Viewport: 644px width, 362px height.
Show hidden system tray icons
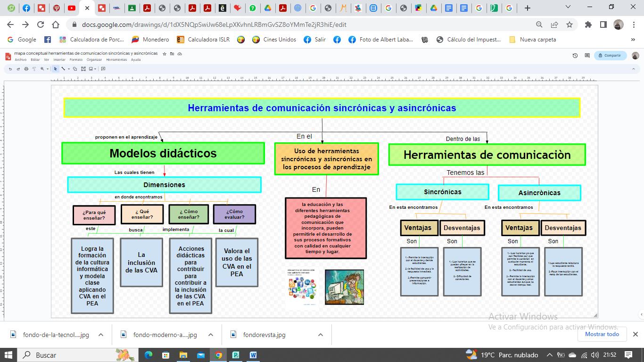[x=549, y=355]
